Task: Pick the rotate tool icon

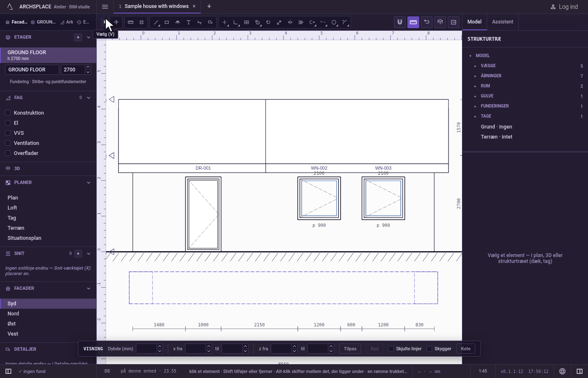Action: pyautogui.click(x=268, y=22)
